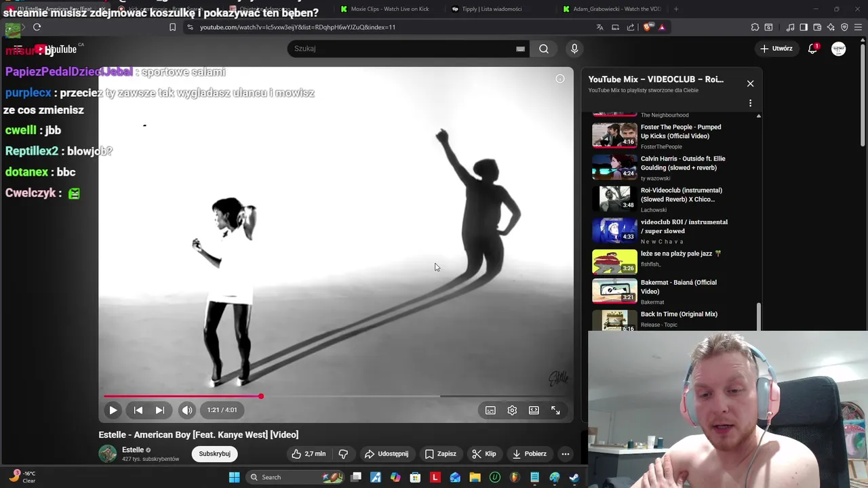Image resolution: width=868 pixels, height=488 pixels.
Task: Open the Brave VPN shield icon
Action: [x=844, y=27]
